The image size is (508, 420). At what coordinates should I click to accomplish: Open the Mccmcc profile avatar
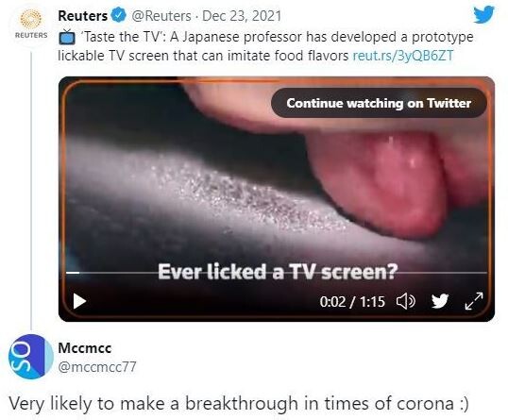[31, 357]
